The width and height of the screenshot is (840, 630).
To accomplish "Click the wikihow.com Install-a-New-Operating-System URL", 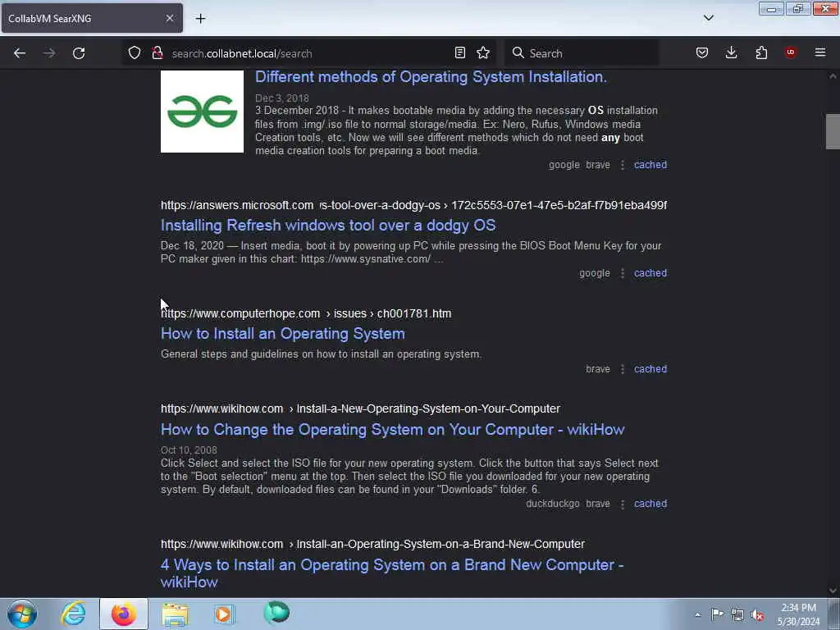I will (361, 409).
